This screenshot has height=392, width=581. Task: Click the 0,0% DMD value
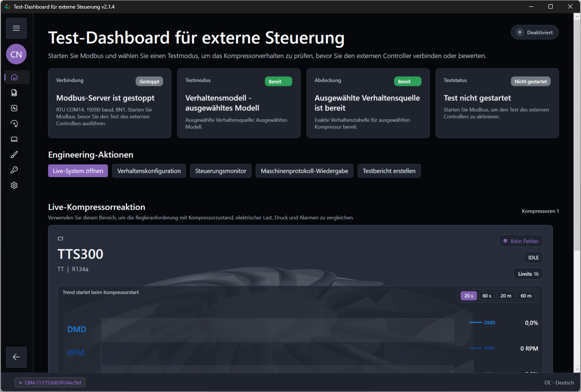(x=531, y=323)
